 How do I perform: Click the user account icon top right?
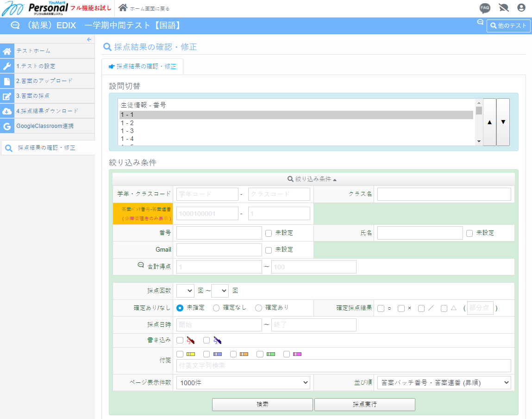[521, 7]
